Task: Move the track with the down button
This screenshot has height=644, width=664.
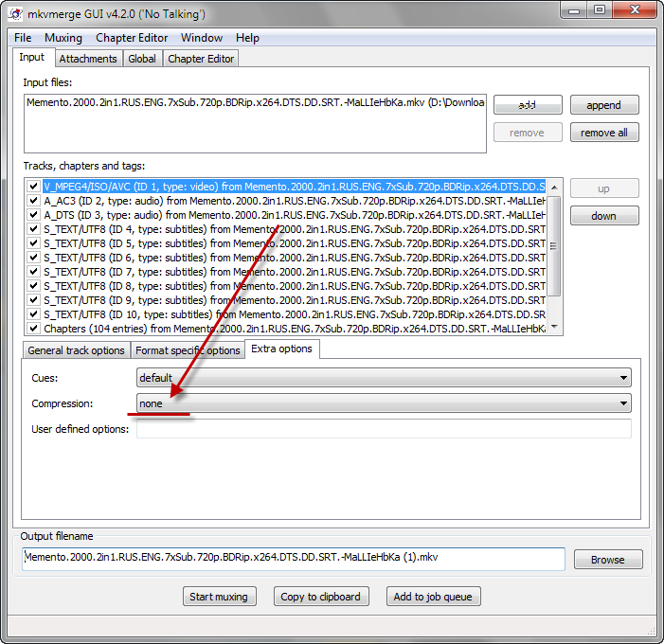Action: click(603, 216)
